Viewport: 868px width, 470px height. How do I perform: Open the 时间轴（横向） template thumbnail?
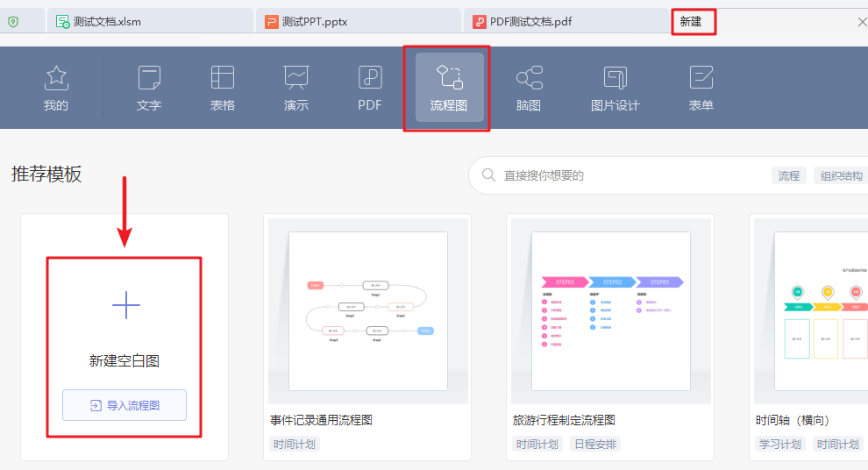(x=811, y=311)
